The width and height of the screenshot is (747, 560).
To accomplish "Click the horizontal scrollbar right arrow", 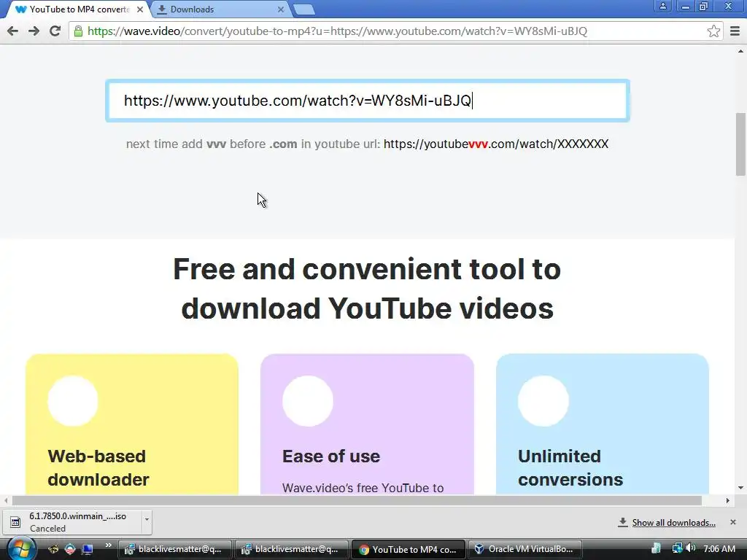I will (727, 500).
